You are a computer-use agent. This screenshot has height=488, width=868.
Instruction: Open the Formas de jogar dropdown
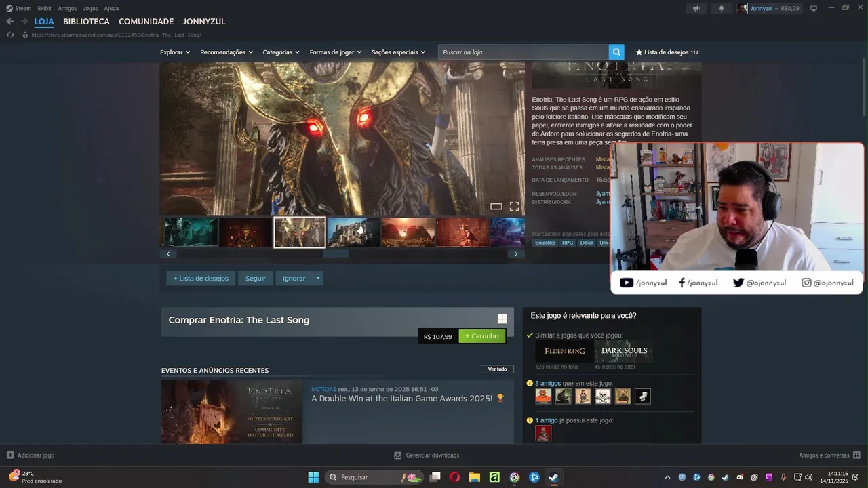(336, 52)
